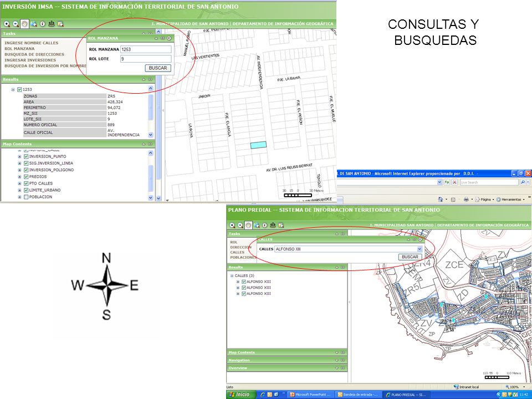Click Internet Explorer feeds icon
Image resolution: width=532 pixels, height=399 pixels.
453,199
